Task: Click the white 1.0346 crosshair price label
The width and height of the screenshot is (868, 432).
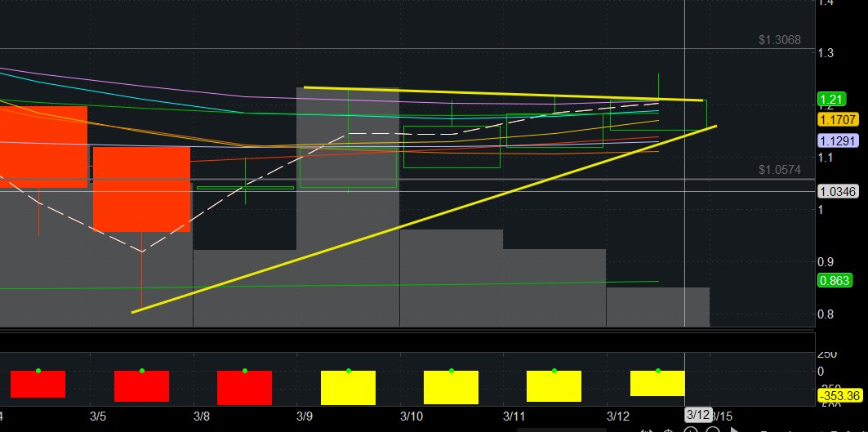Action: click(x=838, y=192)
